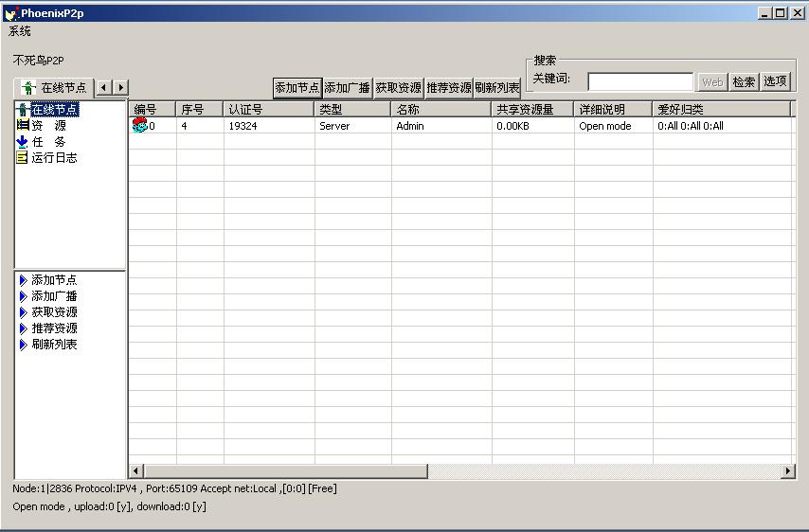Viewport: 809px width, 532px height.
Task: Click the 推荐资源 link in lower sidebar
Action: (x=54, y=328)
